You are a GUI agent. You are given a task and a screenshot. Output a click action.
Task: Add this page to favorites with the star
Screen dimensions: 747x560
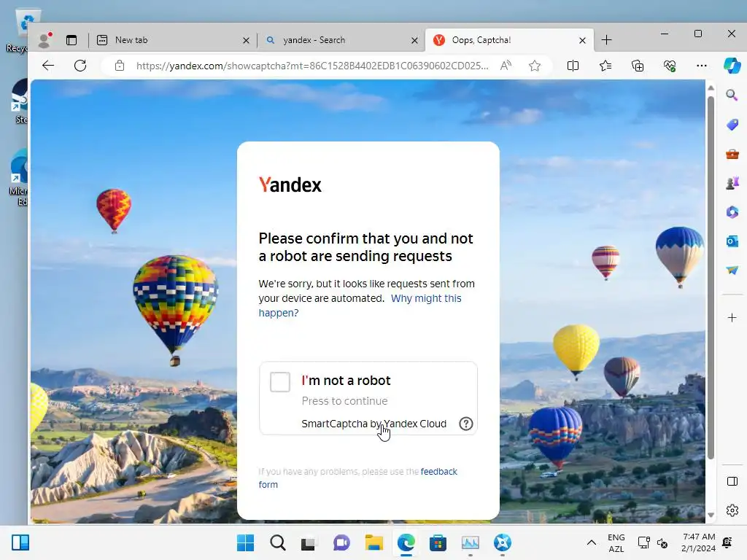tap(535, 66)
